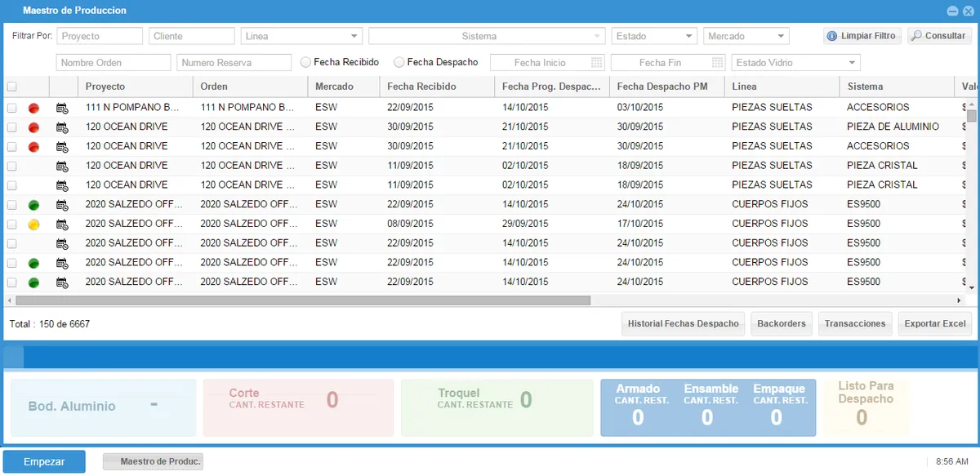Open the calendar picker in Fecha Fin
Screen dimensions: 980x476
pos(717,63)
